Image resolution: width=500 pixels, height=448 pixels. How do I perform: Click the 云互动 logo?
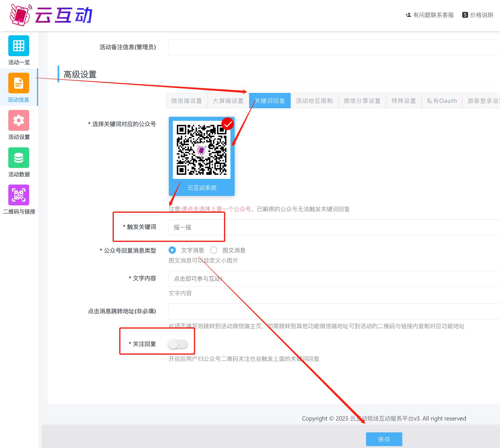51,15
